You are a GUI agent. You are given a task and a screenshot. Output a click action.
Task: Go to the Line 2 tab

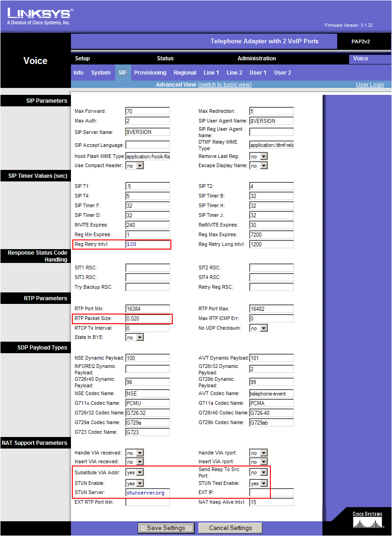click(x=234, y=72)
